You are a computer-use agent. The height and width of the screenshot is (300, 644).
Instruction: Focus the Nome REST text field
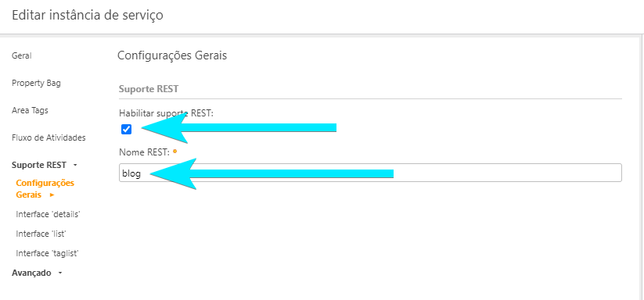[370, 173]
